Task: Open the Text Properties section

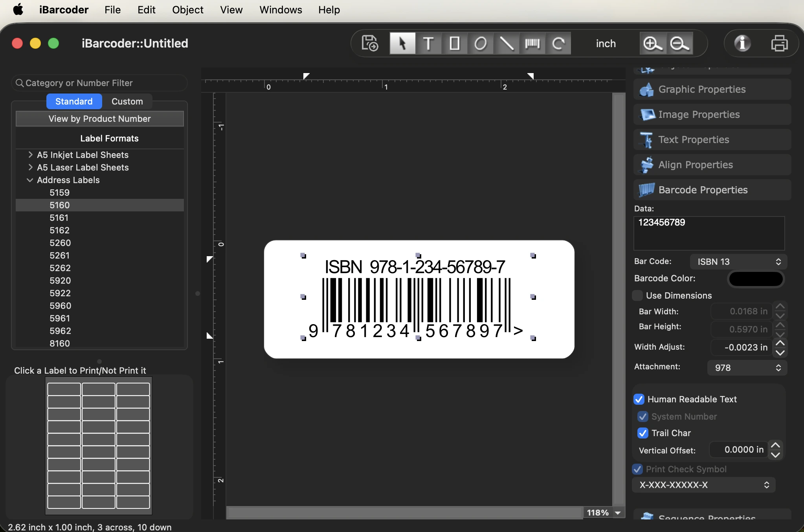Action: [712, 139]
